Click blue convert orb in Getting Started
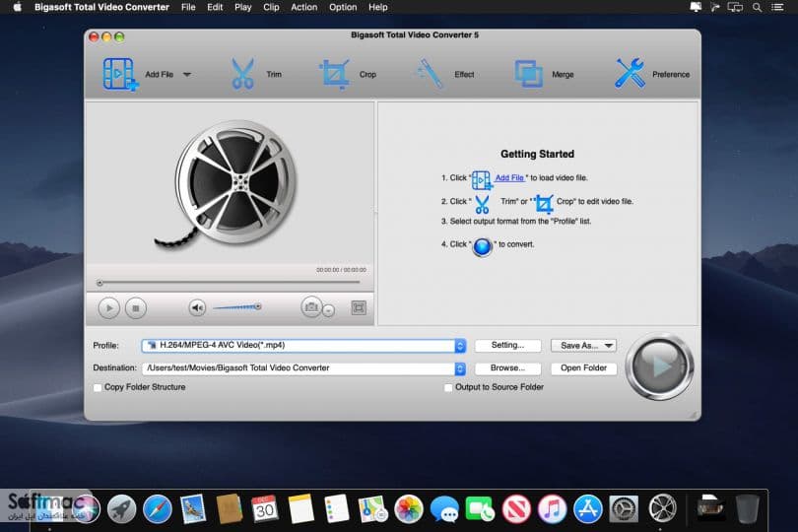Screen dimensions: 798x532 click(x=482, y=247)
